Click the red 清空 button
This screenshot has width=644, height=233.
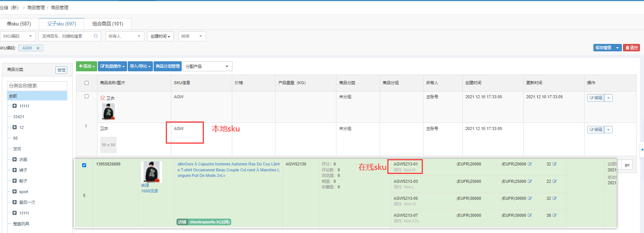pos(631,48)
